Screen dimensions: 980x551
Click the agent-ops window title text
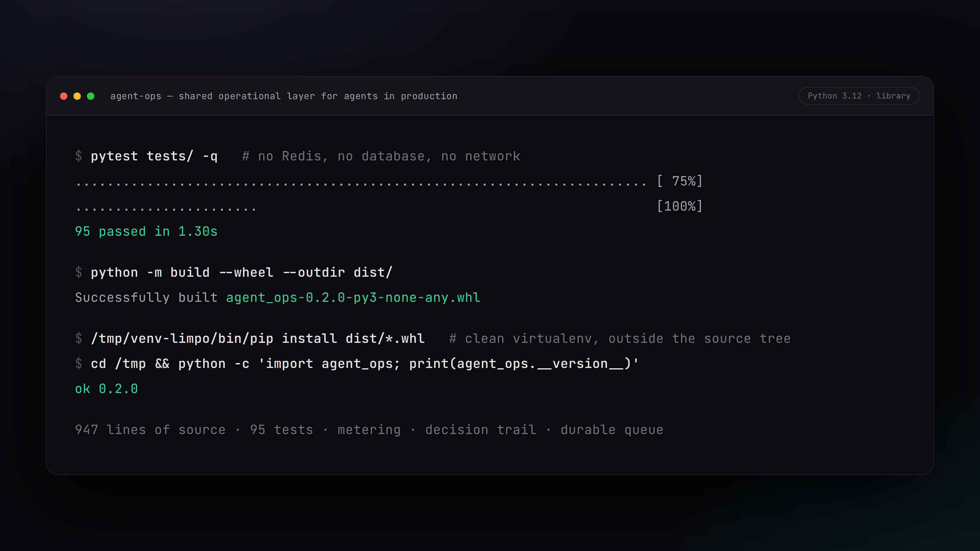[x=284, y=96]
